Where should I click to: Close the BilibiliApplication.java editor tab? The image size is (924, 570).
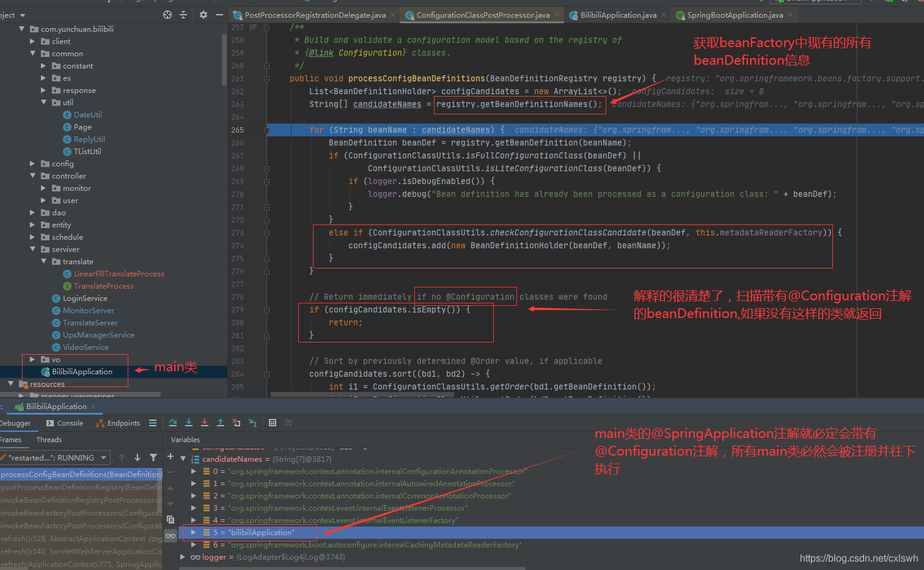click(x=664, y=15)
